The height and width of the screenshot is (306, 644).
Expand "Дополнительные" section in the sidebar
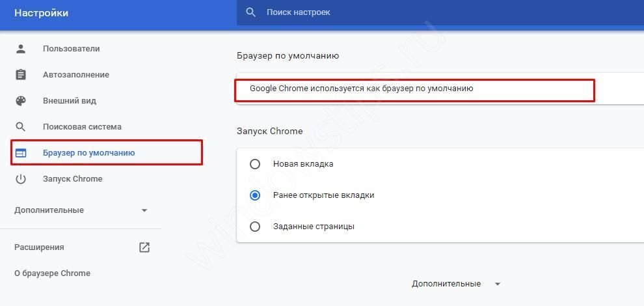tap(49, 210)
